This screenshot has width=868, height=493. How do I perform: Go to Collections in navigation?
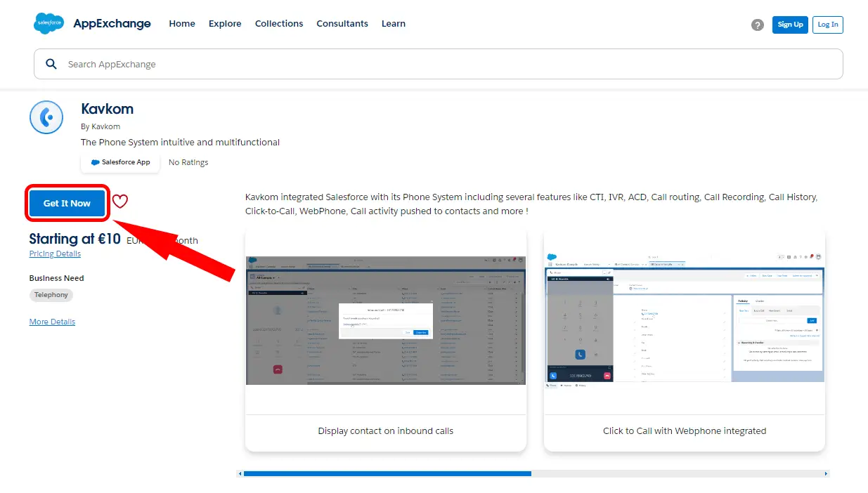279,24
